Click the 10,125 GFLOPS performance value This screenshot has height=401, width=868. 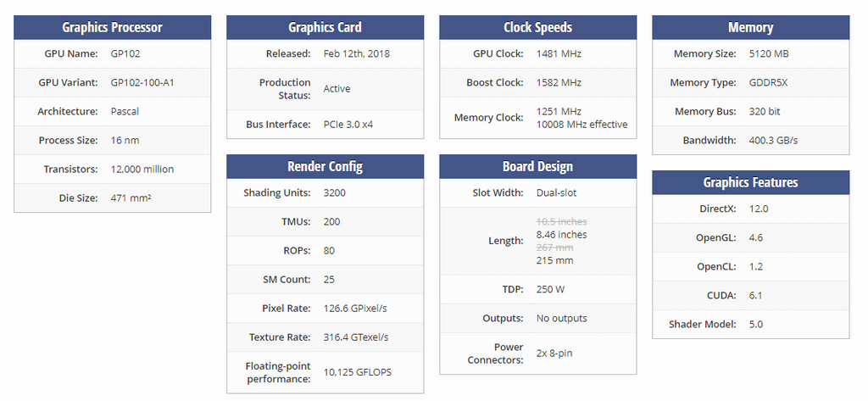point(358,372)
